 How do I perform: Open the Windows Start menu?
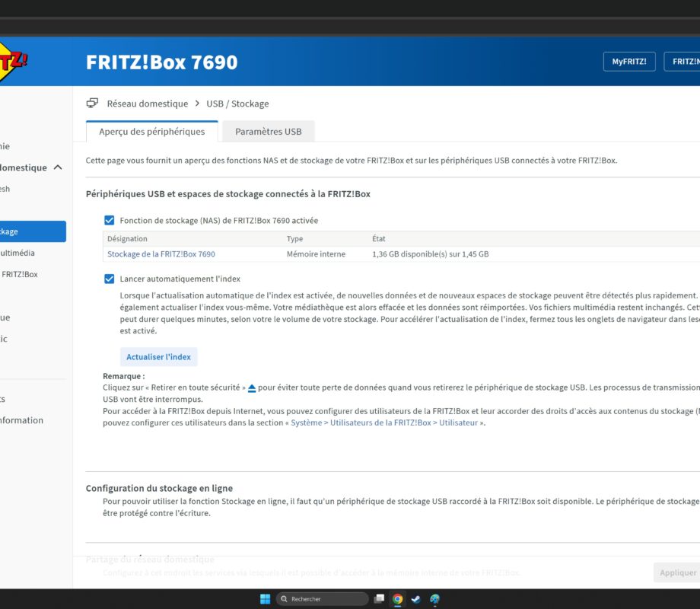[266, 599]
